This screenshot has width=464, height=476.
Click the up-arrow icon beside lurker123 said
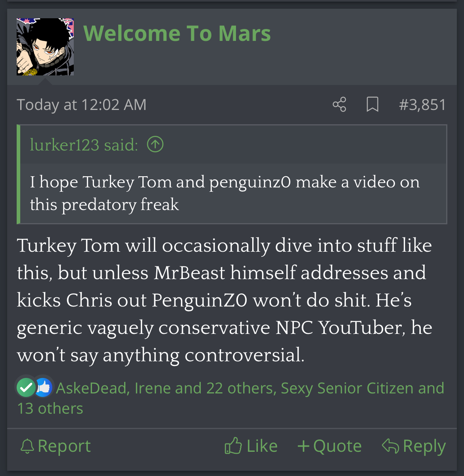point(155,145)
